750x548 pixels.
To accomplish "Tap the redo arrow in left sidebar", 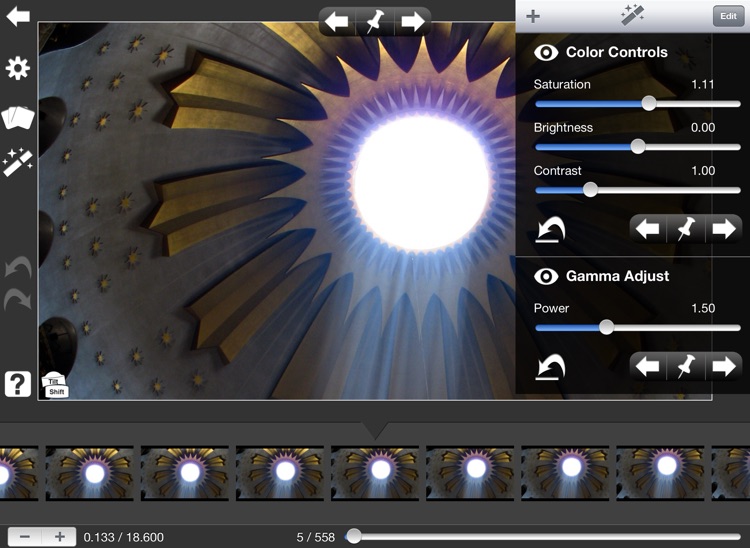I will tap(18, 298).
